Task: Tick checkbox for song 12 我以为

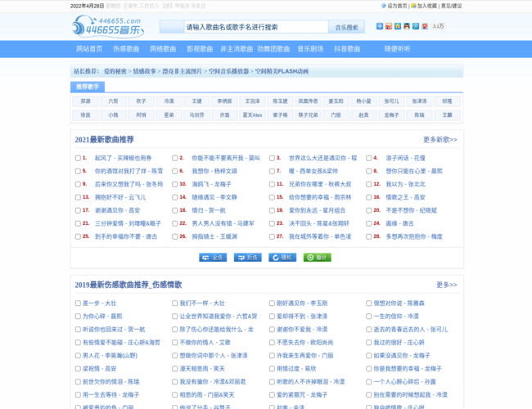Action: pos(369,184)
